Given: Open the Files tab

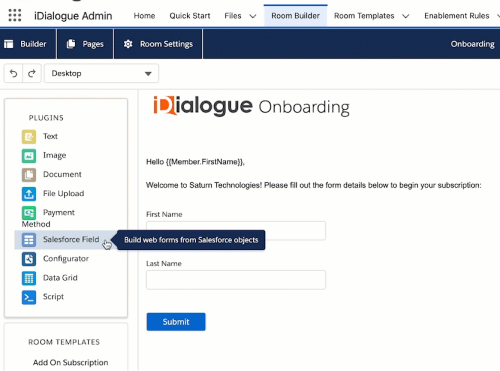Looking at the screenshot, I should pos(233,16).
